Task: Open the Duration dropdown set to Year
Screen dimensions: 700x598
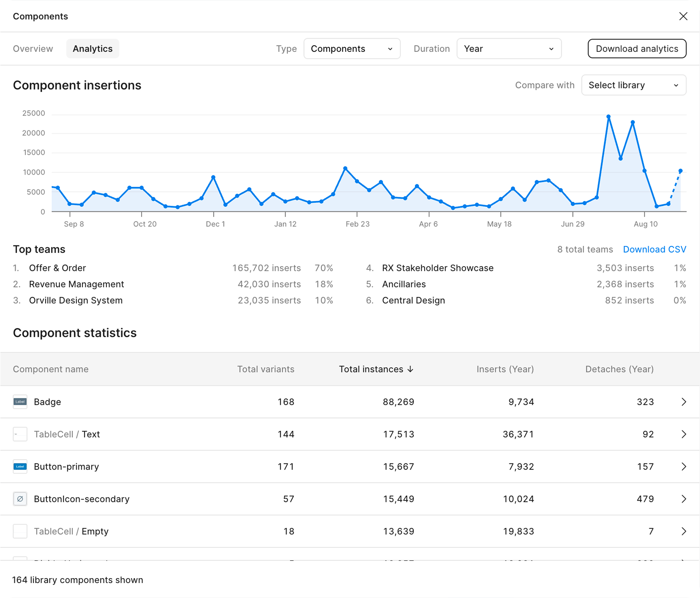Action: pos(509,49)
